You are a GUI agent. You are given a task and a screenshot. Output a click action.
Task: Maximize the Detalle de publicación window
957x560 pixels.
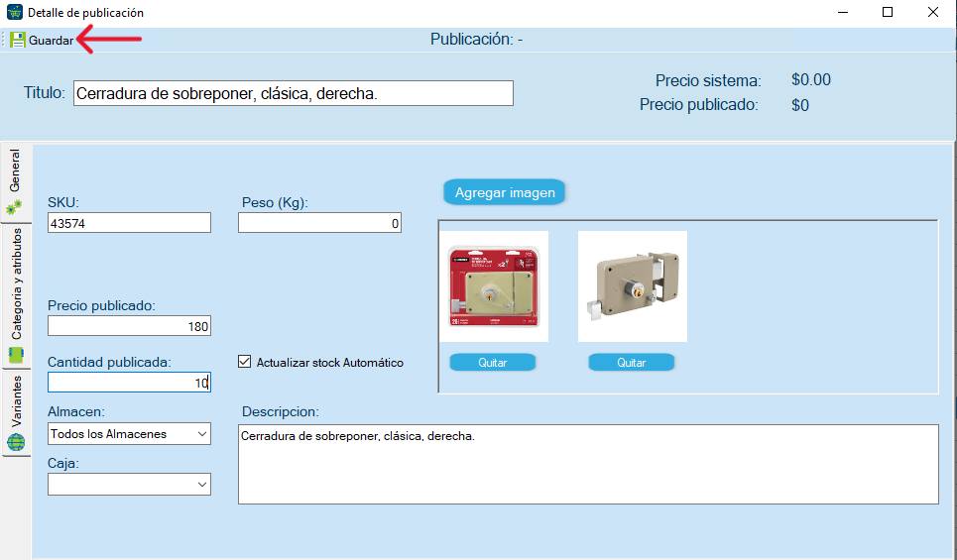click(888, 12)
